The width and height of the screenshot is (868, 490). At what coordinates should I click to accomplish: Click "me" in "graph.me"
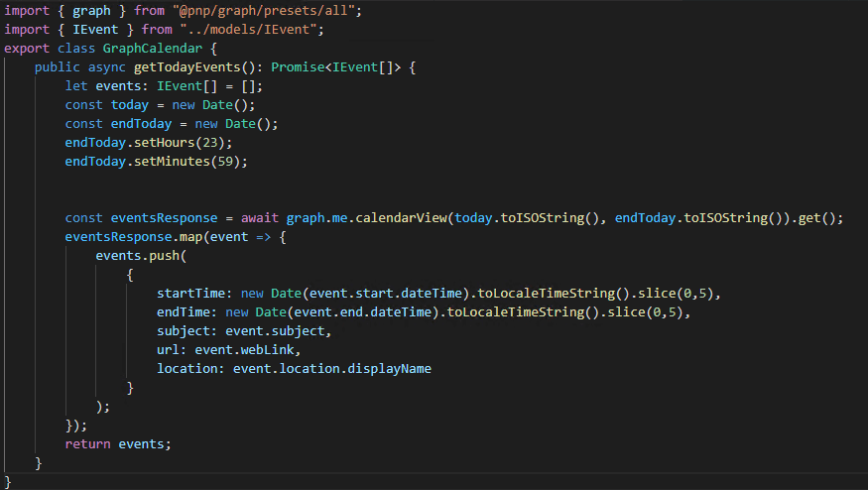340,217
